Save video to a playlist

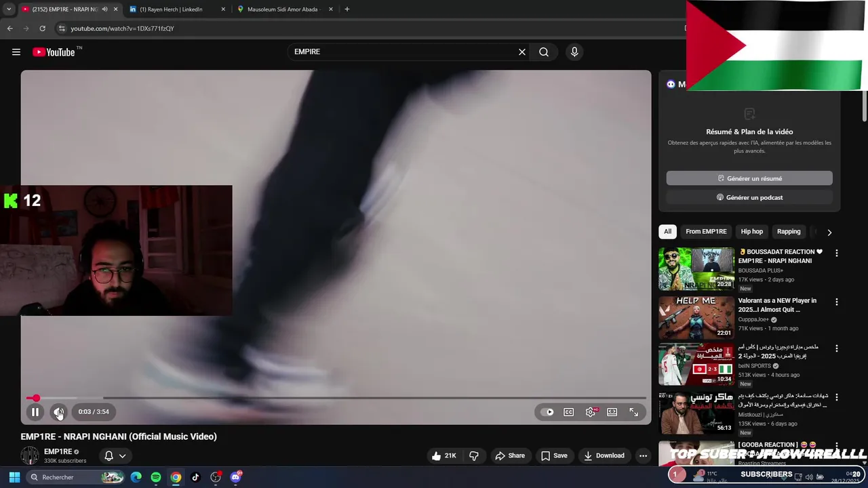553,455
